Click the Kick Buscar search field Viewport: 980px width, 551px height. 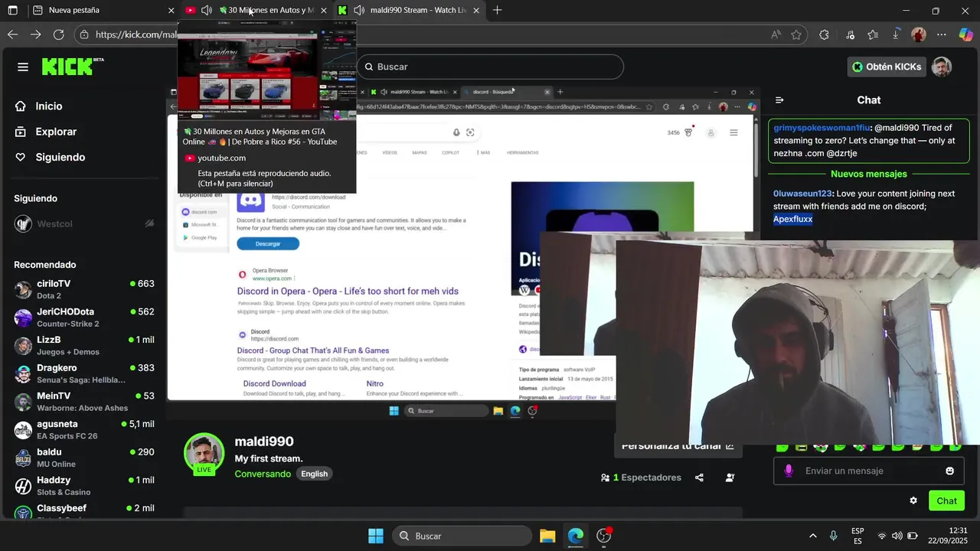490,67
